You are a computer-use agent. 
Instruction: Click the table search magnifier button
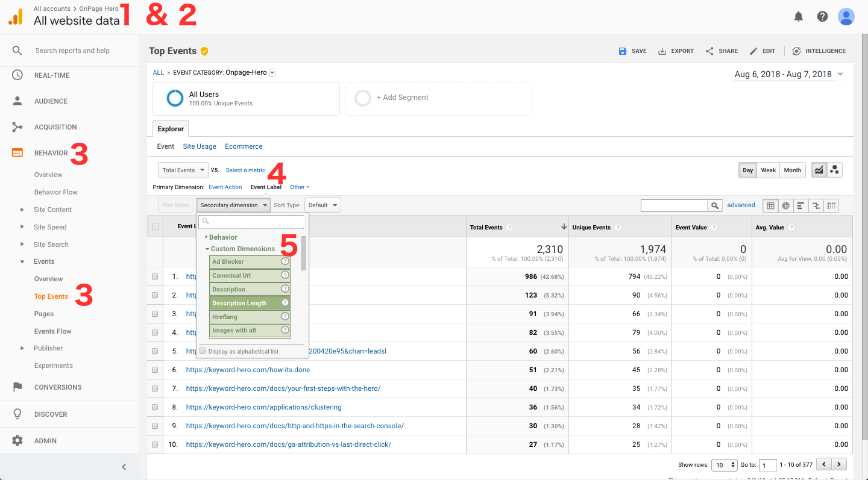point(715,206)
